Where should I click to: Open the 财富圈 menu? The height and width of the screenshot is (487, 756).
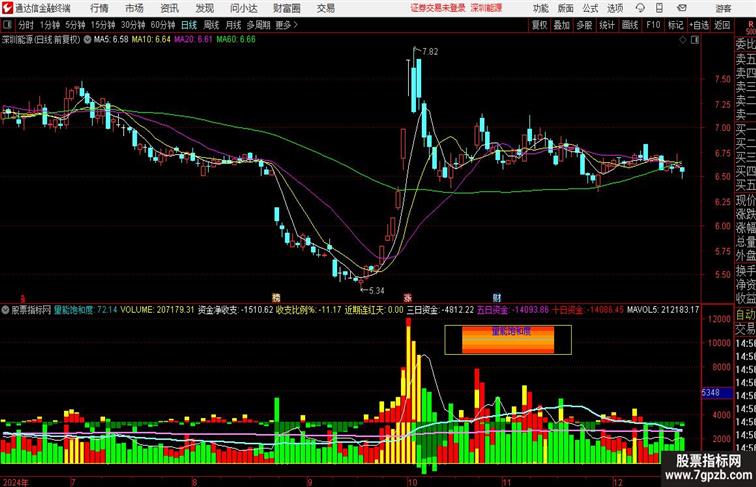[286, 8]
